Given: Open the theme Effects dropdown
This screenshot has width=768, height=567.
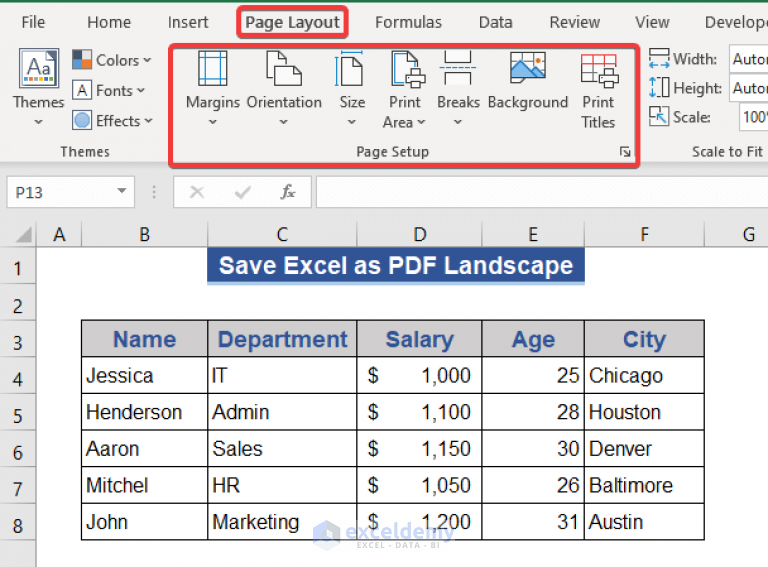Looking at the screenshot, I should [x=113, y=120].
